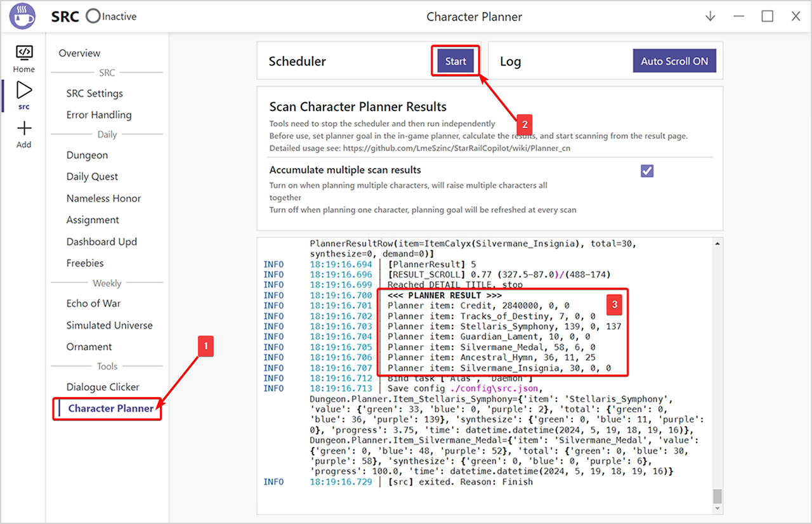Click the Scheduler panel title
Image resolution: width=812 pixels, height=524 pixels.
[297, 62]
